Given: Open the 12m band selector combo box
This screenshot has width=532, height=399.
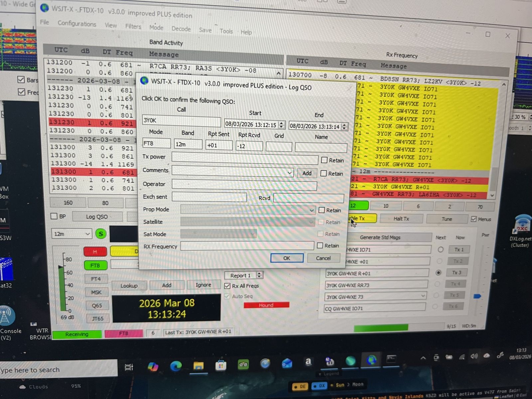Looking at the screenshot, I should click(x=88, y=234).
